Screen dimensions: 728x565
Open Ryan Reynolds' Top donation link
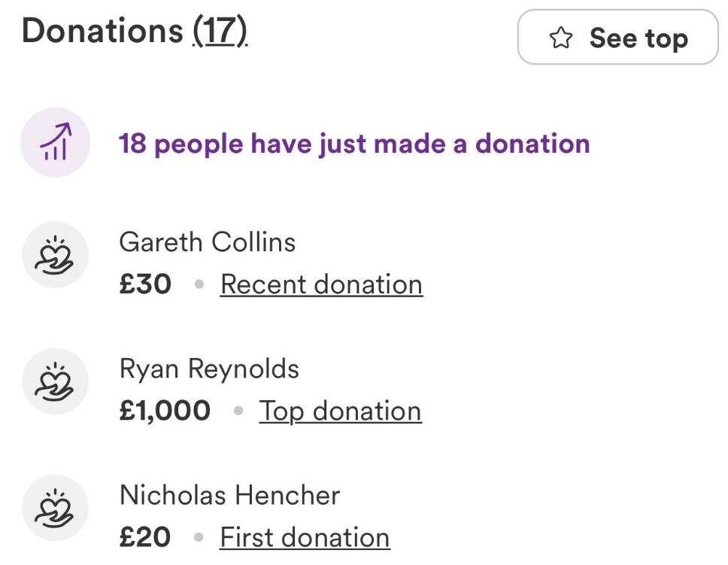pos(340,410)
